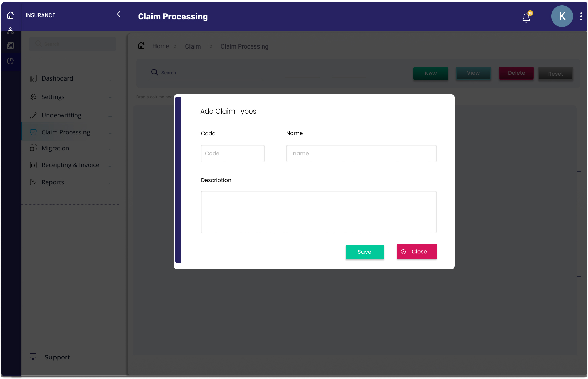
Task: Click the breadcrumb home icon
Action: coord(141,46)
